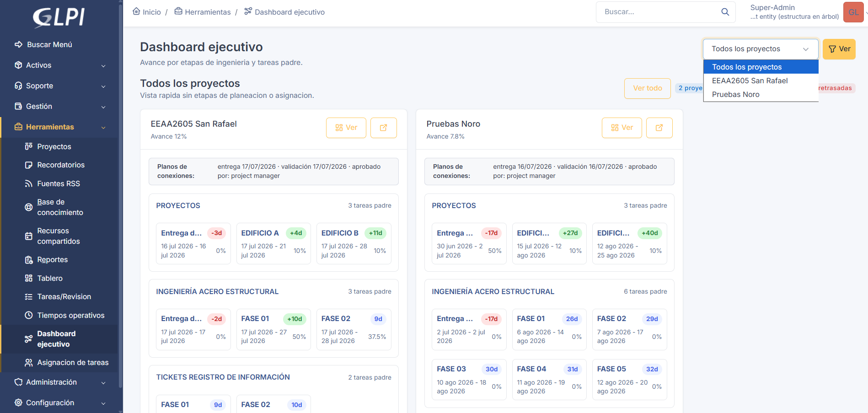Click the +27d badge
The height and width of the screenshot is (413, 868).
570,233
